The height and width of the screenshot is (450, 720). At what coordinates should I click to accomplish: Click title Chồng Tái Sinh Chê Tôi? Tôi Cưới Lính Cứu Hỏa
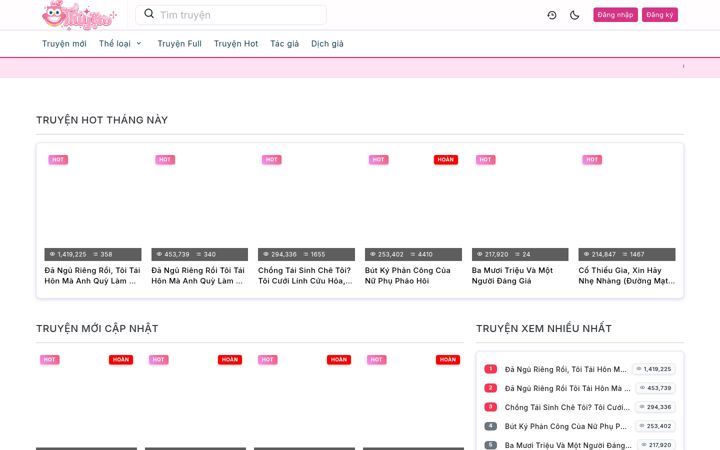[305, 276]
